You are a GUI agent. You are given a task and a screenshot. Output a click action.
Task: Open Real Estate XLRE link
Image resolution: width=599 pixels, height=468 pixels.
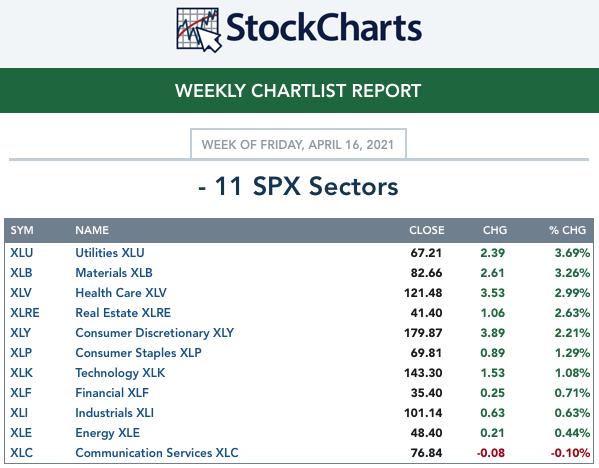click(x=123, y=313)
